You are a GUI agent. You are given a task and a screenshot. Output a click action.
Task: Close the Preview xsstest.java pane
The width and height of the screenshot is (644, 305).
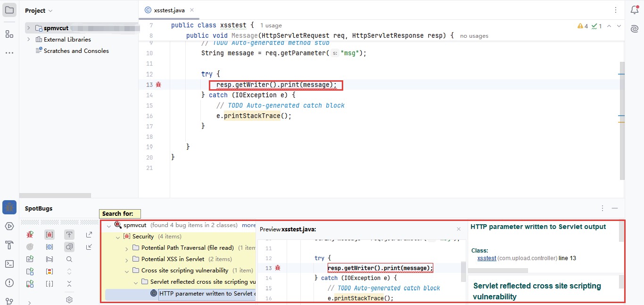coord(459,229)
